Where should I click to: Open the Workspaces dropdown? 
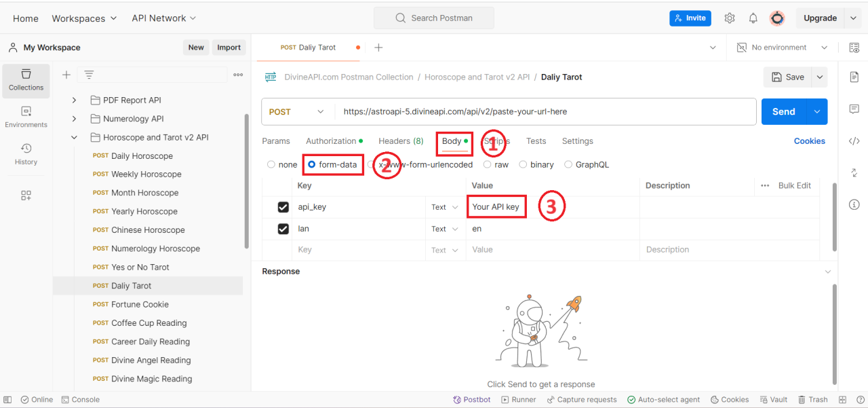tap(84, 18)
